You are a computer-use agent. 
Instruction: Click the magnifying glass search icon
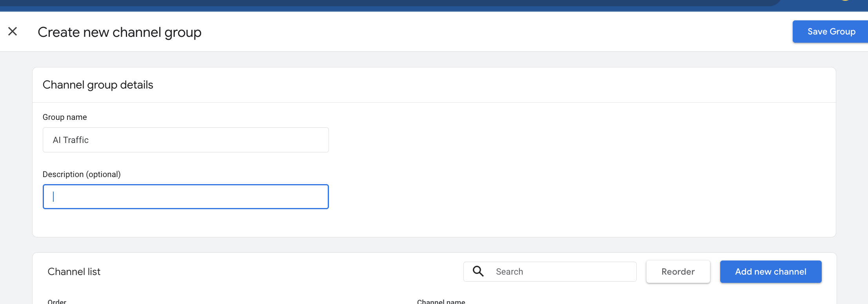tap(478, 271)
